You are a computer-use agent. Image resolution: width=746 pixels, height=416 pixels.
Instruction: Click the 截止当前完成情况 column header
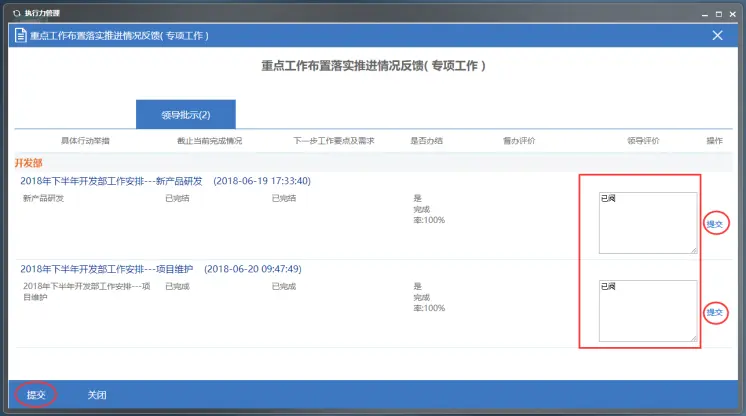pos(209,140)
